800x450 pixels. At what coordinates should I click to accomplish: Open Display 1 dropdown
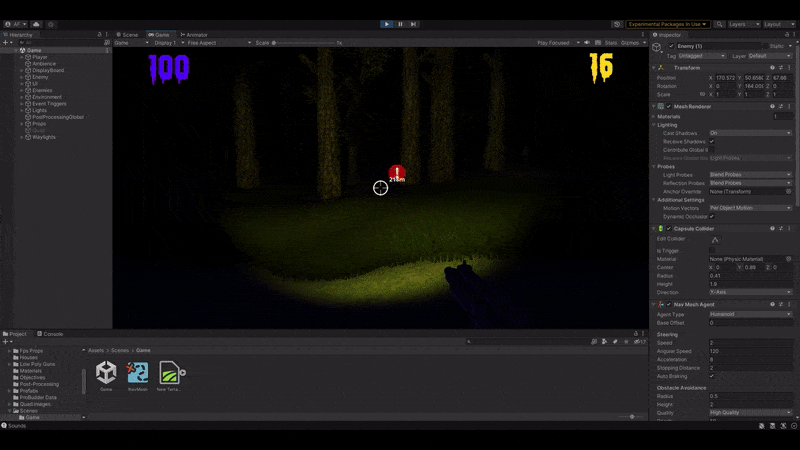(x=169, y=43)
